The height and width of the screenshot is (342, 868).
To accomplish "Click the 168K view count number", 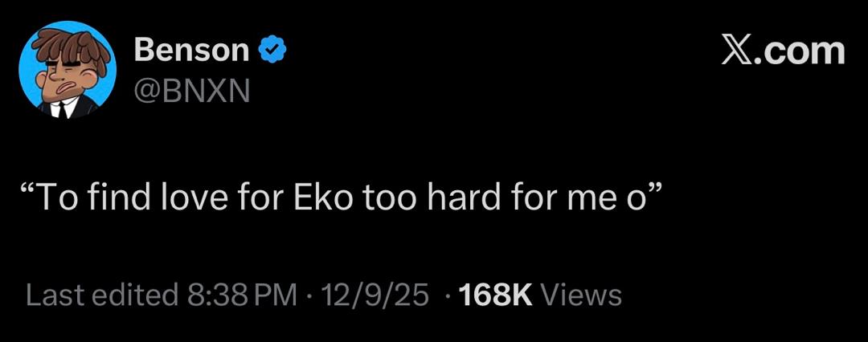I will (x=495, y=295).
